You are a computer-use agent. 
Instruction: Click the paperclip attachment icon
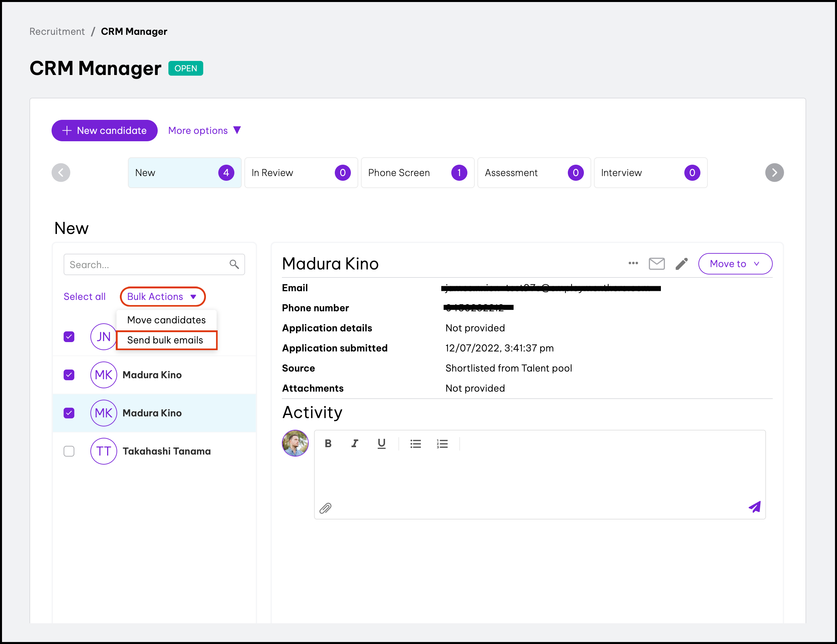(x=325, y=508)
